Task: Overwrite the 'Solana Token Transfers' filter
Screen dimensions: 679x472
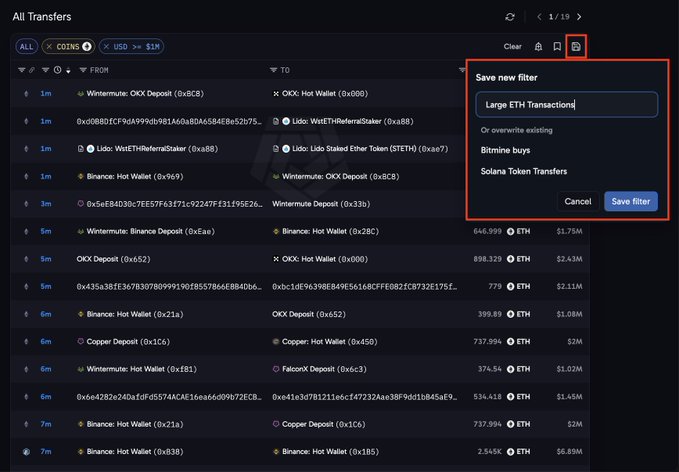Action: tap(524, 171)
